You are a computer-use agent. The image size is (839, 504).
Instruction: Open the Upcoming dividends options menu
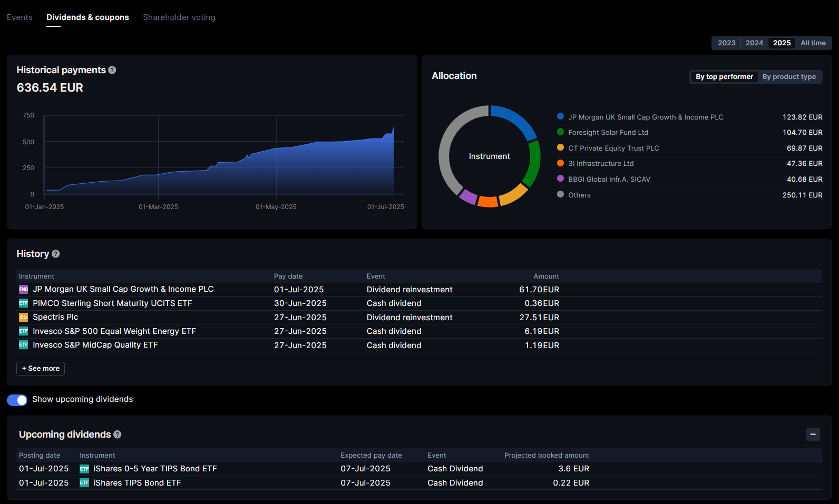813,434
